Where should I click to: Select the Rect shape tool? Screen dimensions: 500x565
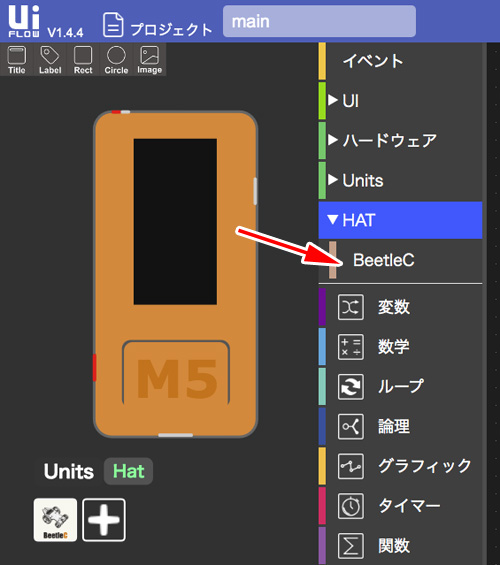pyautogui.click(x=83, y=60)
